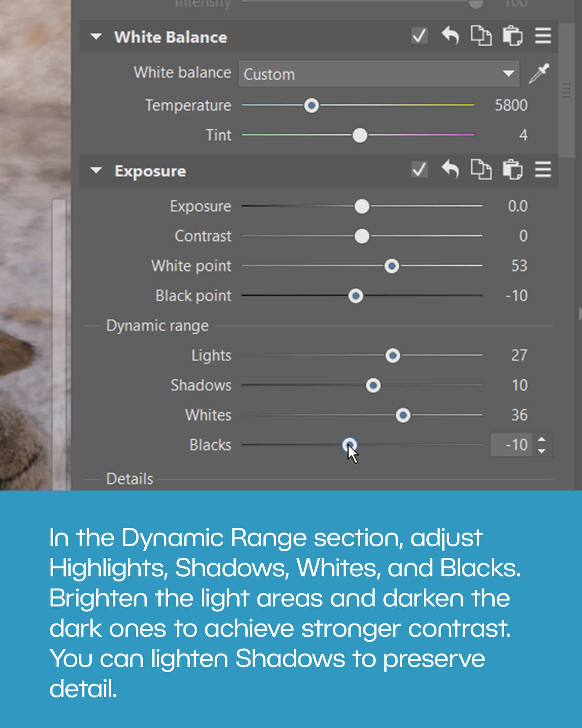
Task: Reset Exposure section with undo arrow
Action: tap(450, 169)
